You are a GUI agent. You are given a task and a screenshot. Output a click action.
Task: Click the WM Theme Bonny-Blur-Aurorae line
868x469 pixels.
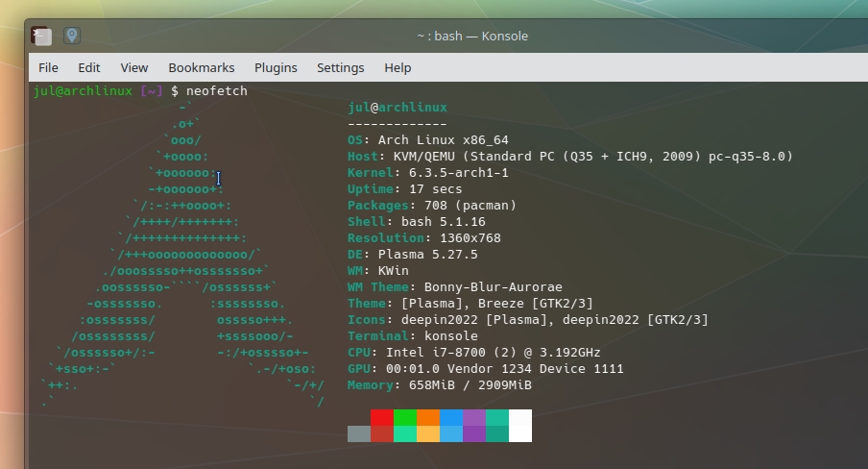(455, 287)
